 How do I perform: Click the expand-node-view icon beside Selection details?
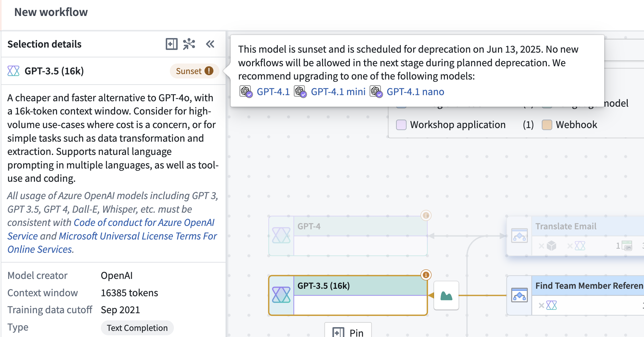click(x=189, y=44)
